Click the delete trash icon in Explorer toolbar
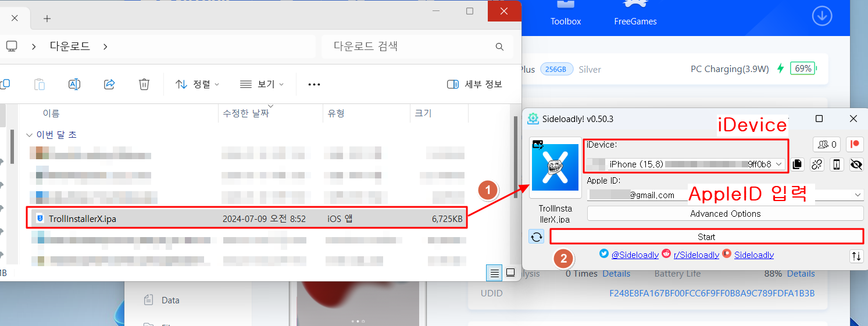Image resolution: width=868 pixels, height=326 pixels. (144, 84)
